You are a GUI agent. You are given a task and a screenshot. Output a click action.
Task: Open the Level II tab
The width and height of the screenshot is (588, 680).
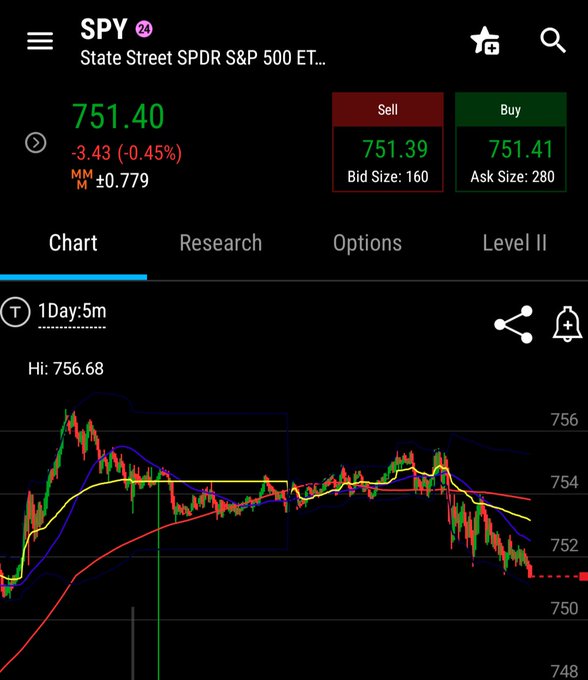(515, 243)
